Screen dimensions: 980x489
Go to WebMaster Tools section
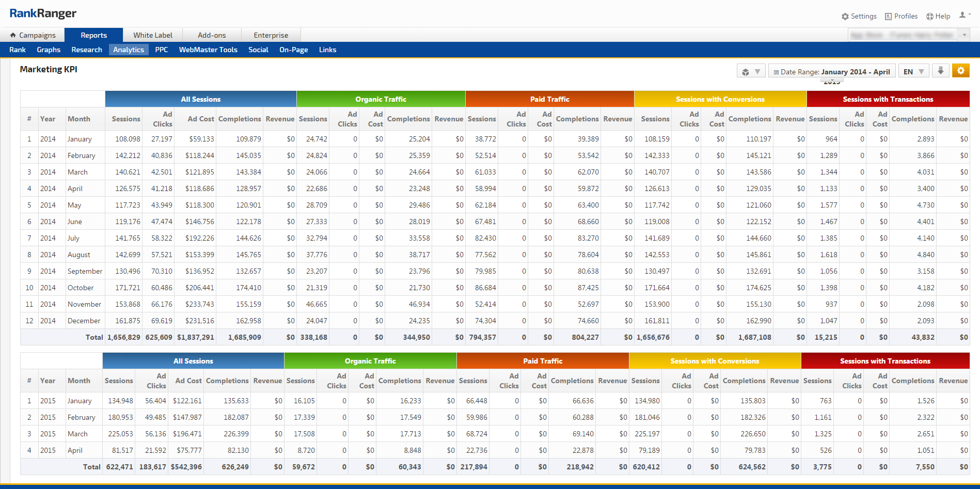[208, 50]
